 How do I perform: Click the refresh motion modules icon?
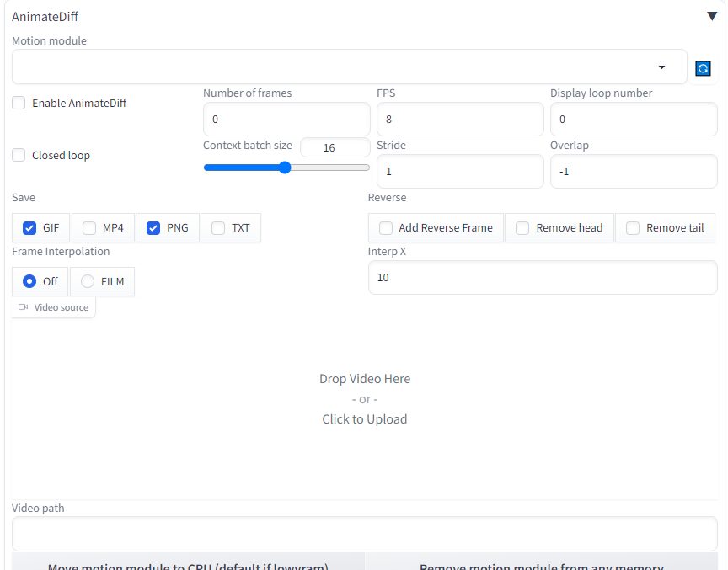(x=703, y=68)
